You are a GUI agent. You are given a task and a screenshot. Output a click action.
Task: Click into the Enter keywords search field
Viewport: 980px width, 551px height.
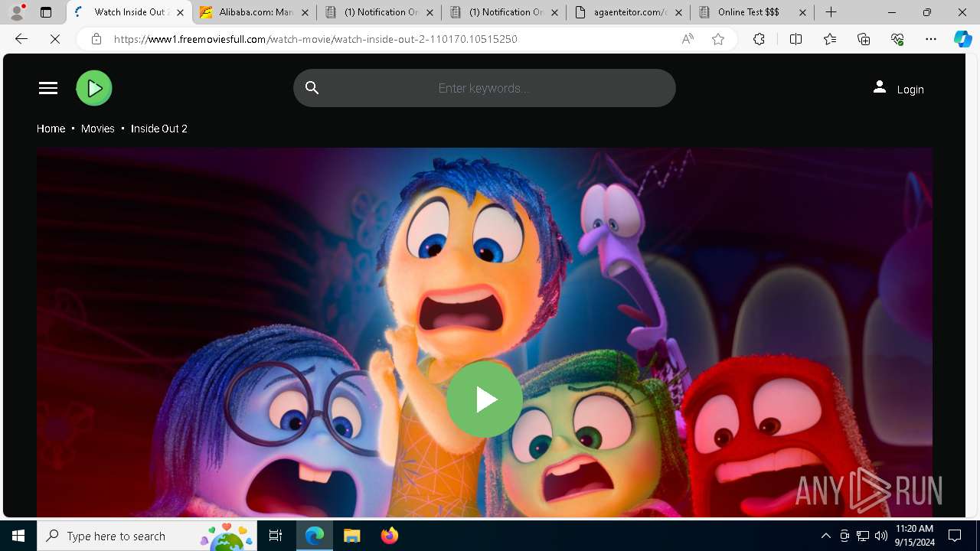coord(484,88)
